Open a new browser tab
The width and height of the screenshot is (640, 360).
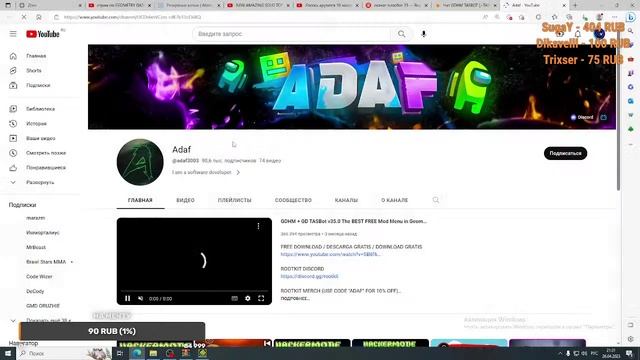(575, 5)
